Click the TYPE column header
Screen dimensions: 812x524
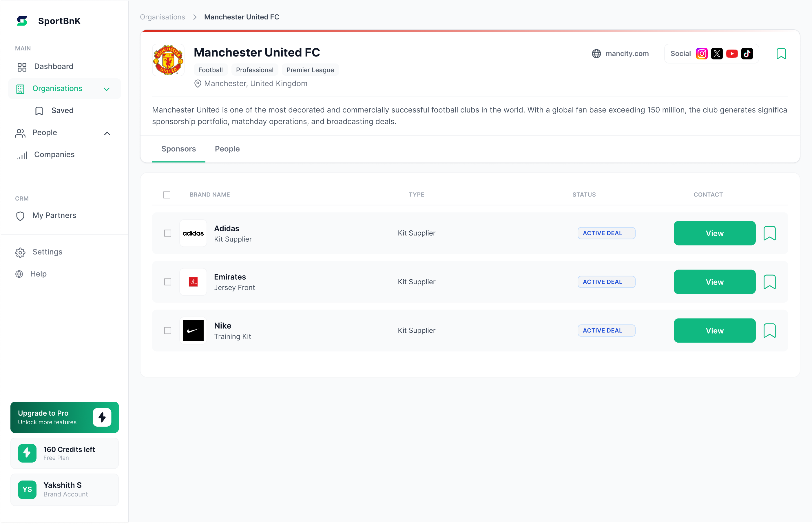416,195
